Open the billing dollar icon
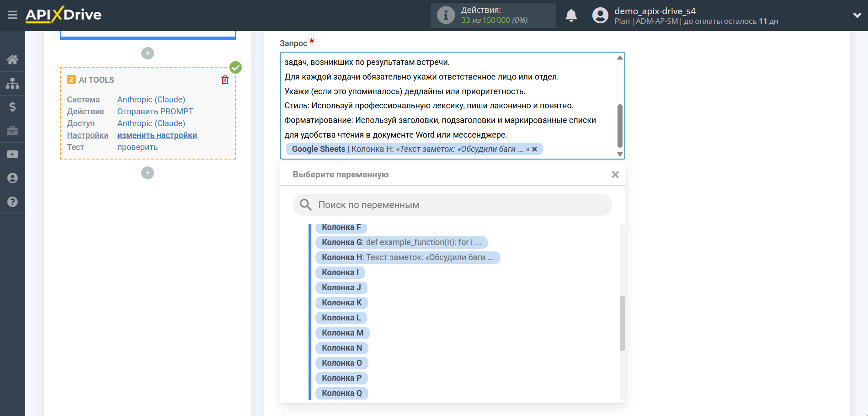Viewport: 868px width, 416px height. pyautogui.click(x=12, y=107)
